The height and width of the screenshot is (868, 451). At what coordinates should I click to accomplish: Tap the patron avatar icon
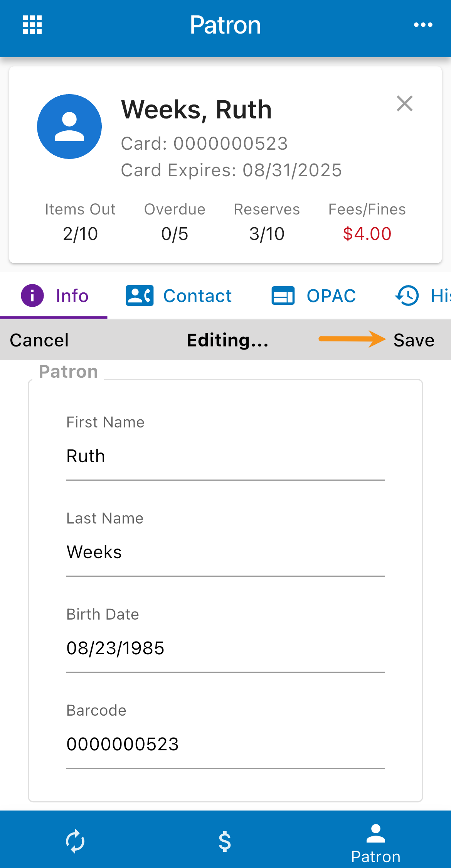pos(69,127)
